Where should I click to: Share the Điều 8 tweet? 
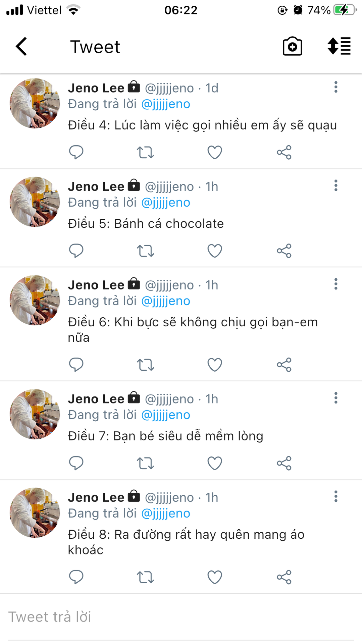(x=284, y=577)
